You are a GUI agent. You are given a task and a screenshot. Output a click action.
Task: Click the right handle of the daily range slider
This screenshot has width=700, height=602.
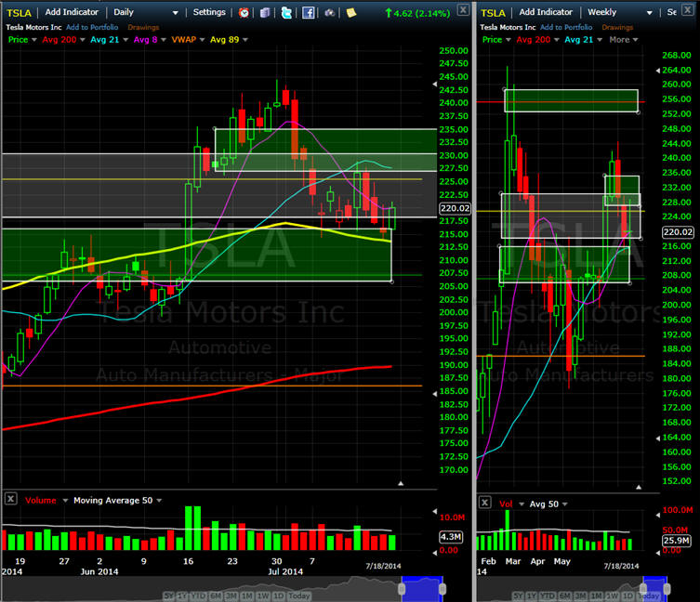coord(442,589)
